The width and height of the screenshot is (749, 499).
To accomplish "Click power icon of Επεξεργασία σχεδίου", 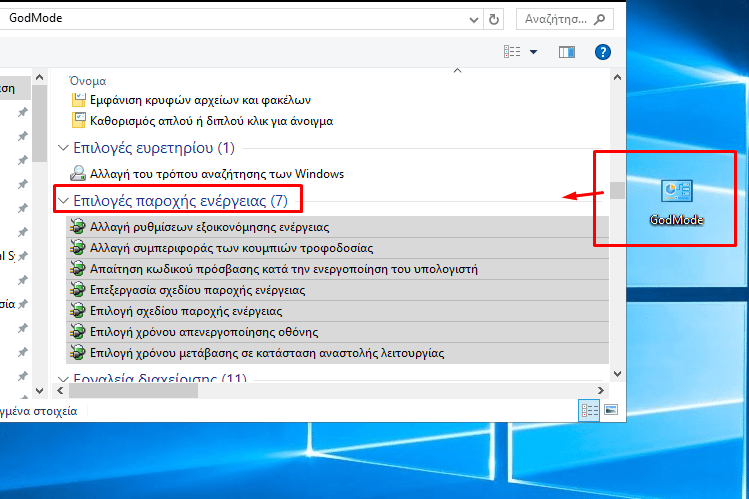I will tap(77, 289).
